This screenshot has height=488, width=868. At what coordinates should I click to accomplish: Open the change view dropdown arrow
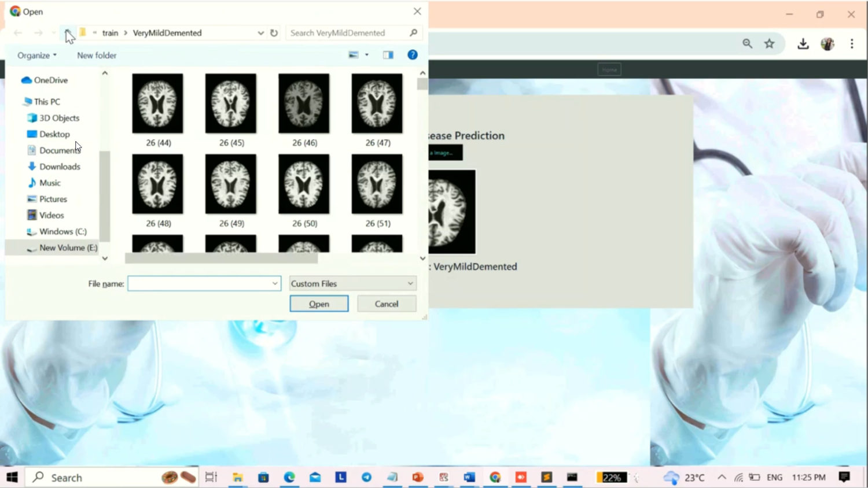coord(367,55)
